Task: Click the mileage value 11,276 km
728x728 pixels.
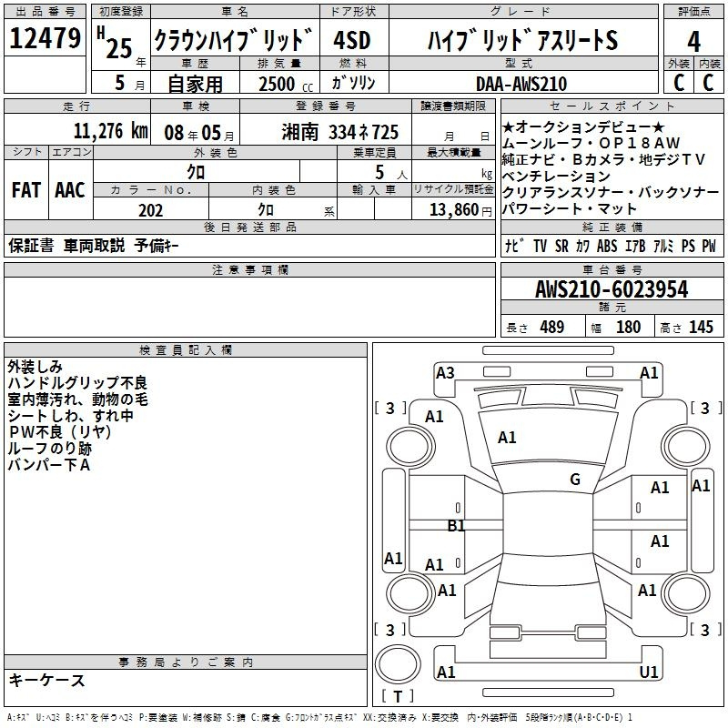Action: click(111, 131)
